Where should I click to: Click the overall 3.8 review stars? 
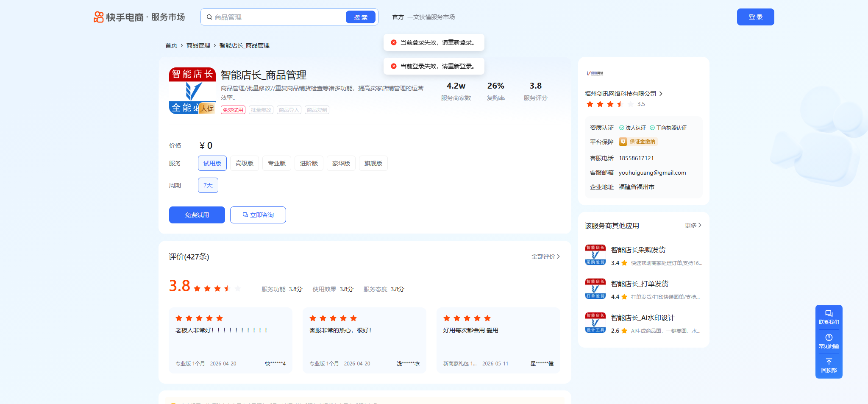tap(217, 289)
